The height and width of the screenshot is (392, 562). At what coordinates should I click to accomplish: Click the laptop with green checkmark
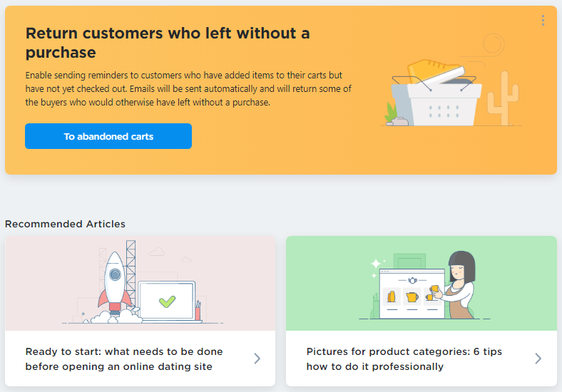[166, 302]
